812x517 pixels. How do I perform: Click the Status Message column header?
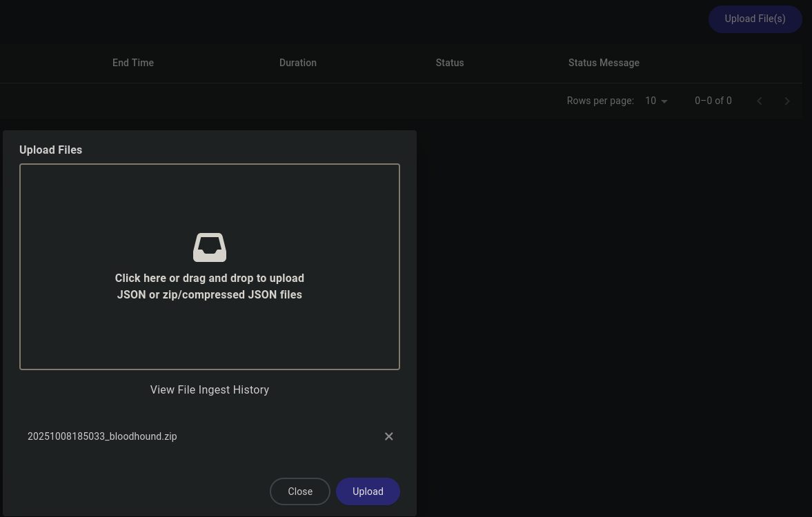point(603,63)
